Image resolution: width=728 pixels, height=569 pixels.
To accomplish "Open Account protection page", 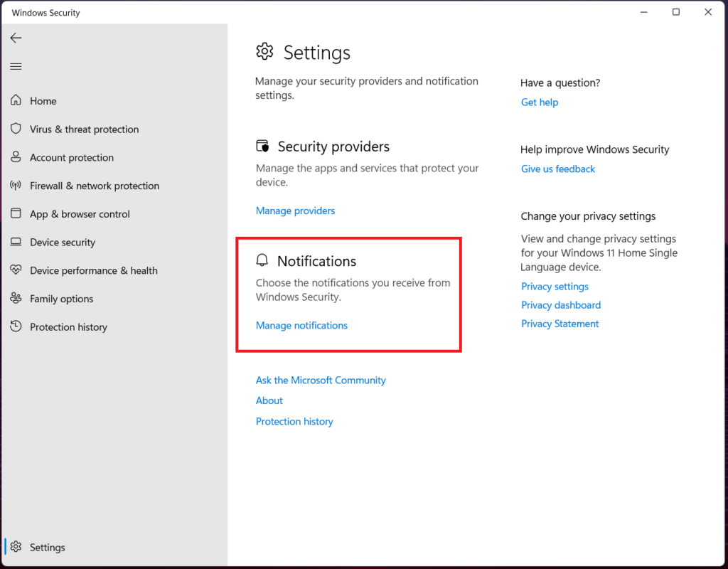I will tap(72, 157).
